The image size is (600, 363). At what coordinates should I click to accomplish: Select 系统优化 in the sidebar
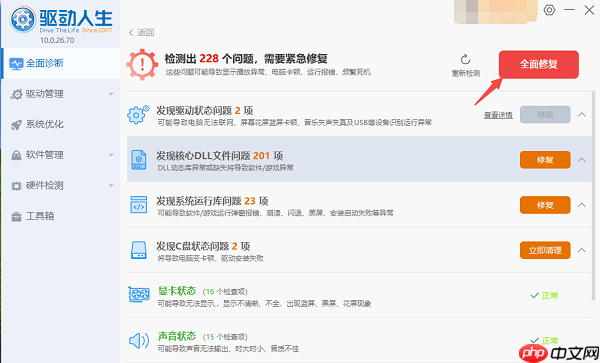[60, 124]
